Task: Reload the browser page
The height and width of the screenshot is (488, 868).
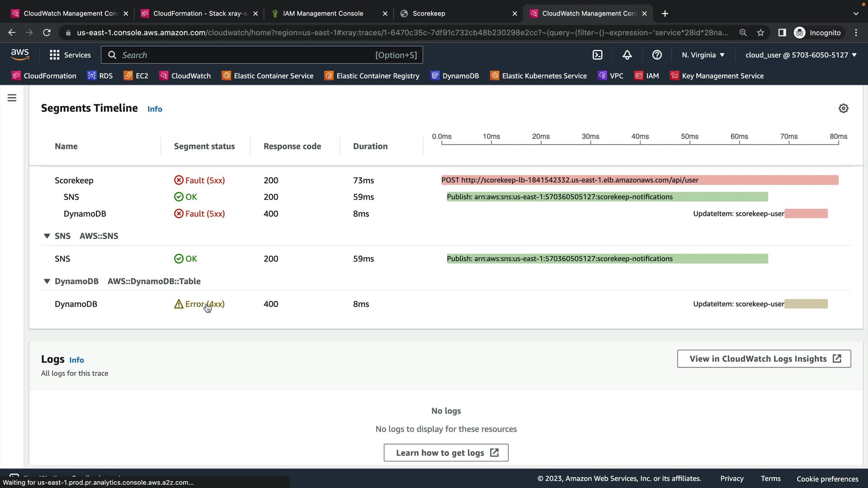Action: click(47, 33)
